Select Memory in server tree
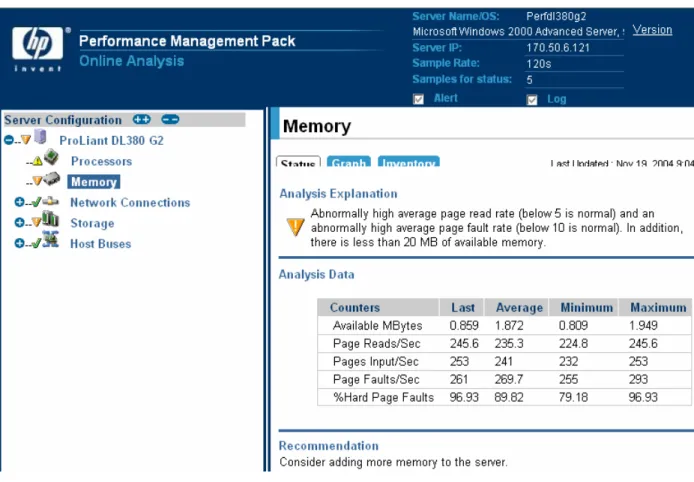Screen dimensions: 694x482 pyautogui.click(x=94, y=182)
